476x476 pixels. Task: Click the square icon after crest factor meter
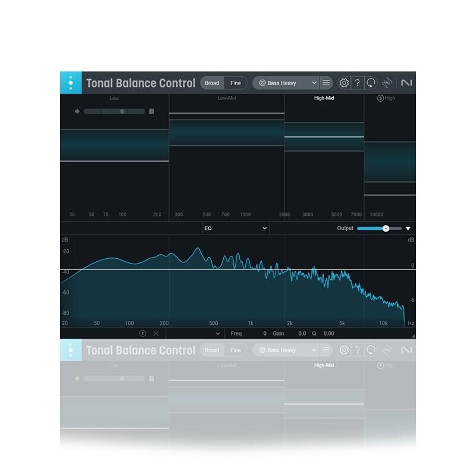pos(152,111)
